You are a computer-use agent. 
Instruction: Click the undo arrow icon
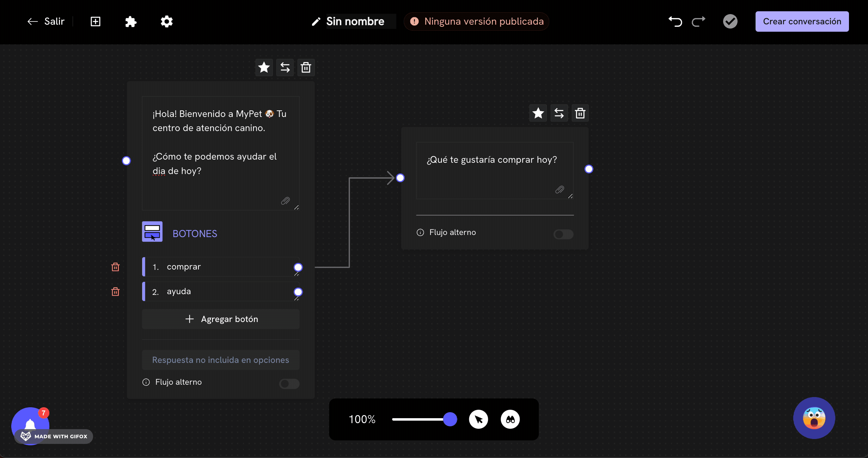pos(675,21)
